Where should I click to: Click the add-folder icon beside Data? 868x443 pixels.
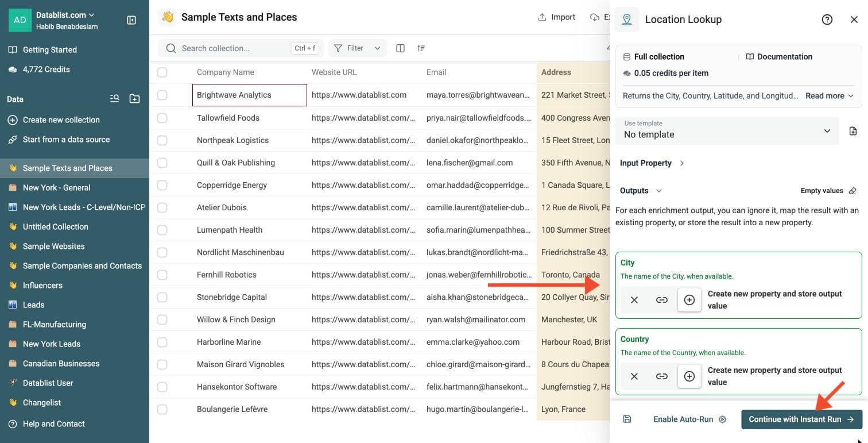pos(134,99)
